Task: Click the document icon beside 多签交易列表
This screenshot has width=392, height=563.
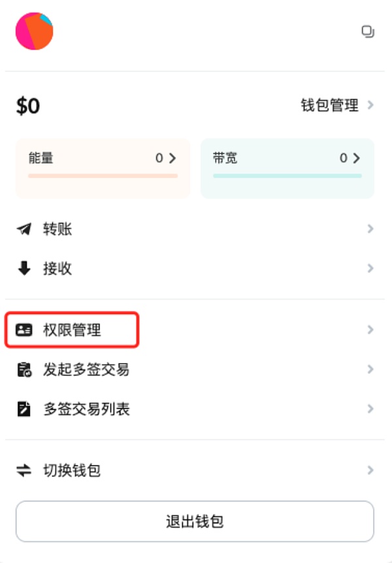Action: coord(25,409)
